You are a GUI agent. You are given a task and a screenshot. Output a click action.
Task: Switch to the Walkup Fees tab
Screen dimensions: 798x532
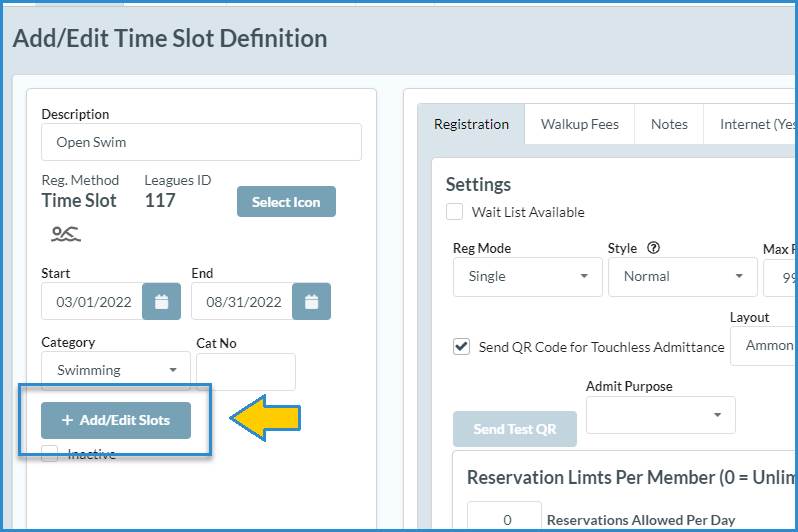580,124
